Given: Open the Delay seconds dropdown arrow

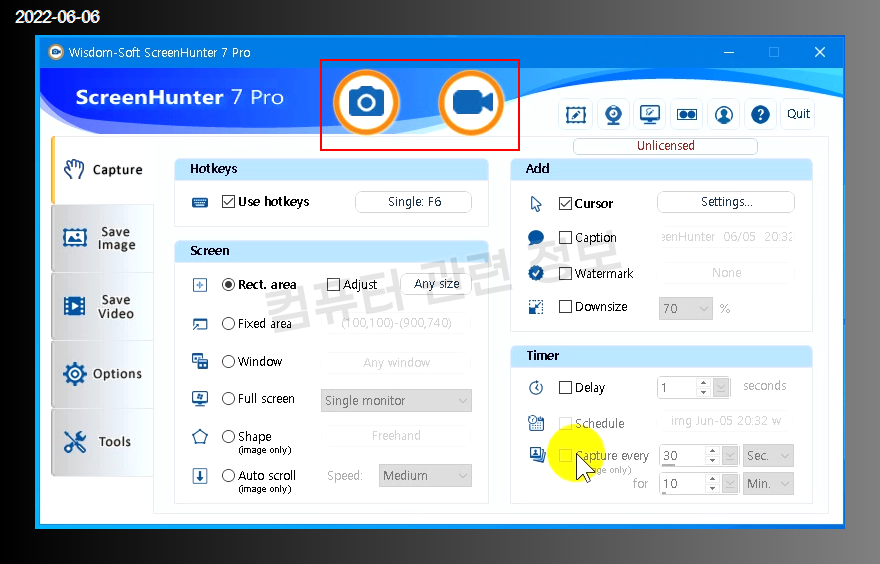Looking at the screenshot, I should click(721, 387).
